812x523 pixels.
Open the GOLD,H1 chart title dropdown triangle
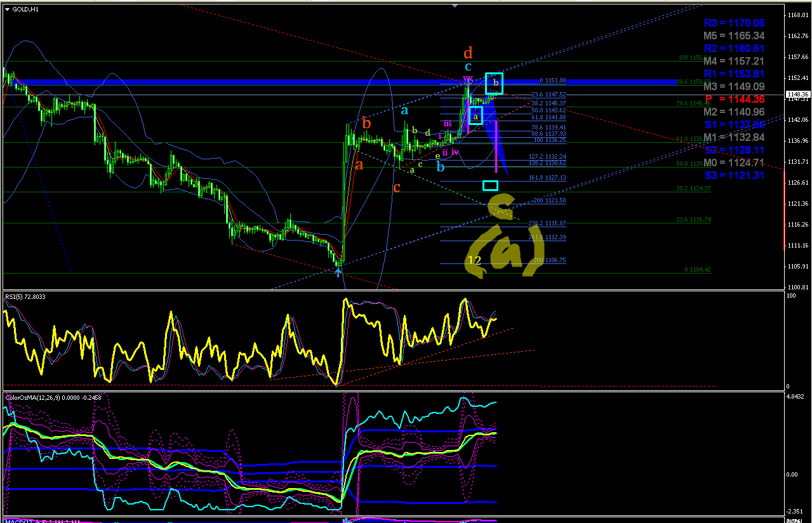(x=8, y=9)
